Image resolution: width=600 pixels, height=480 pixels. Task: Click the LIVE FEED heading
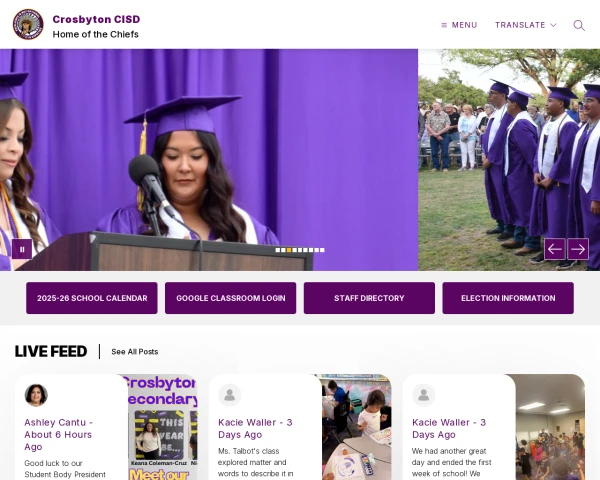pyautogui.click(x=51, y=351)
